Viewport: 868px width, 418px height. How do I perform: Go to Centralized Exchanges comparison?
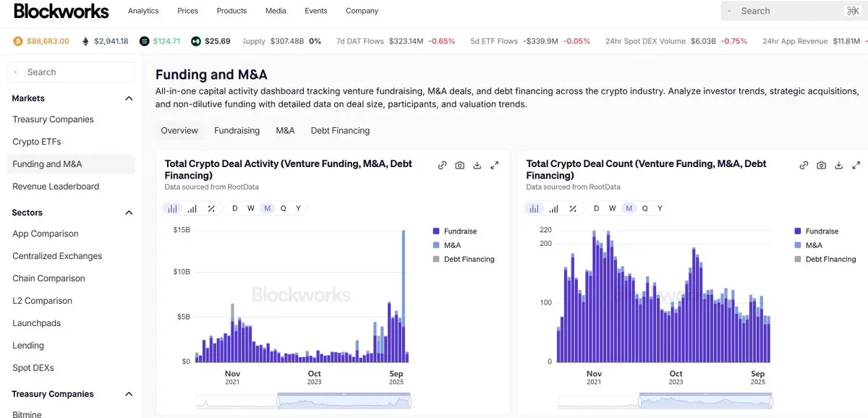tap(56, 255)
